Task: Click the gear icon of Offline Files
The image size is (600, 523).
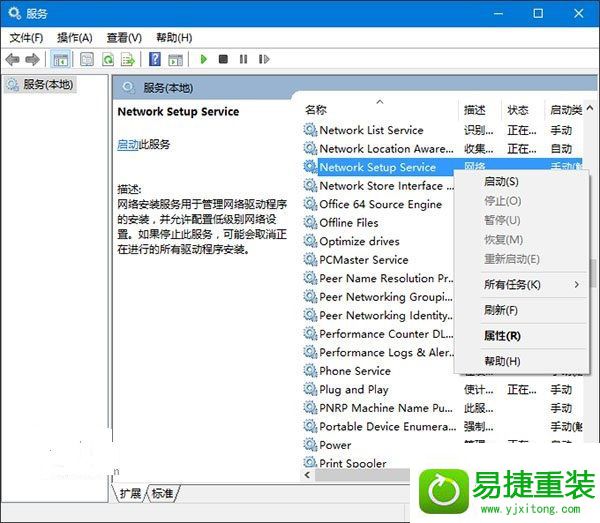Action: click(310, 223)
